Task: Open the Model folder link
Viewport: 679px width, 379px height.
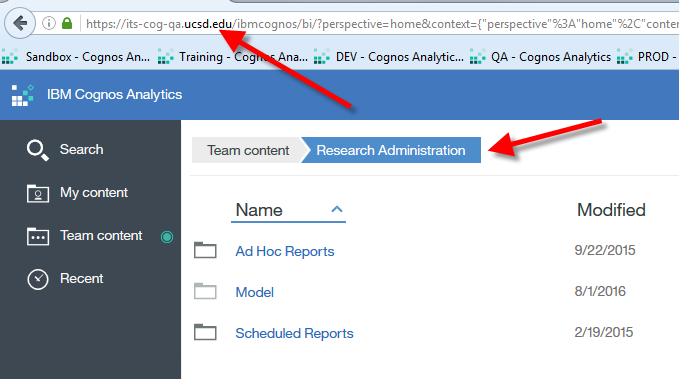Action: [x=255, y=292]
